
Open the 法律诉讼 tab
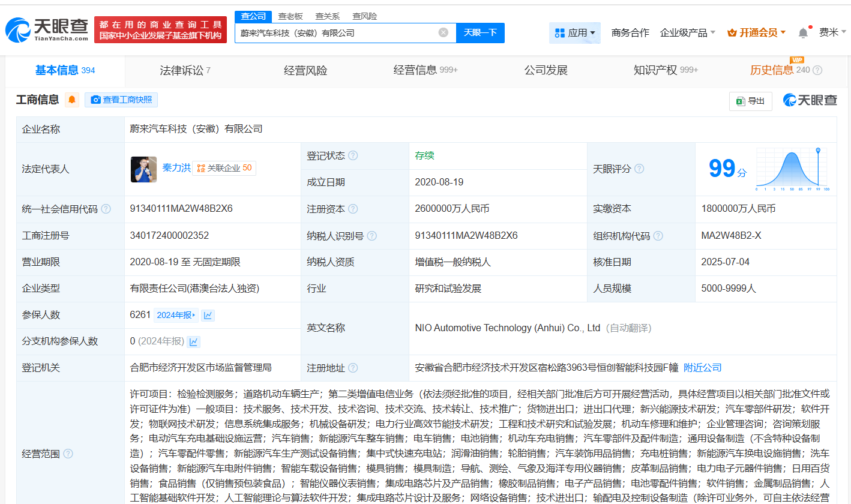click(185, 70)
